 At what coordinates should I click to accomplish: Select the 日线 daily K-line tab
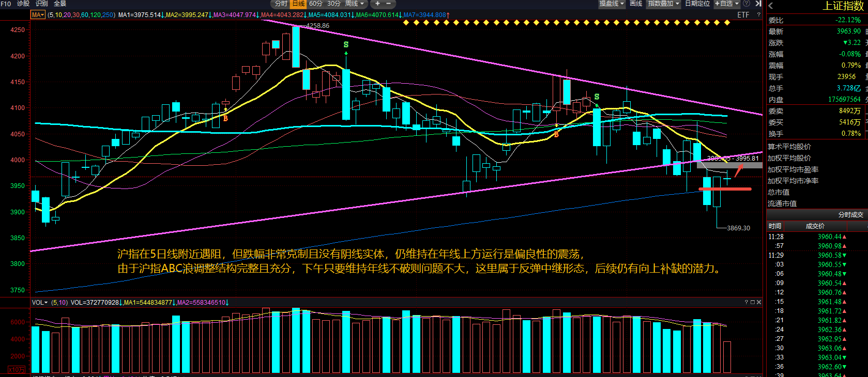[299, 4]
